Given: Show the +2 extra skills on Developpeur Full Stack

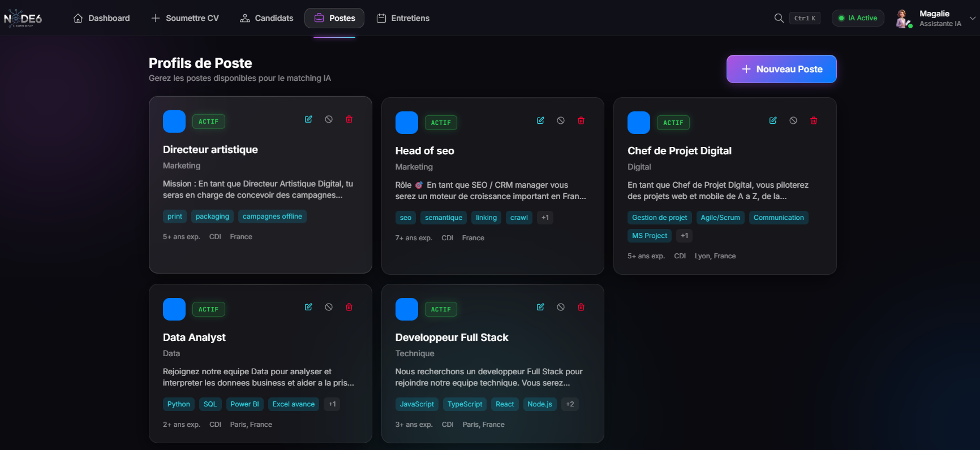Looking at the screenshot, I should [x=570, y=404].
